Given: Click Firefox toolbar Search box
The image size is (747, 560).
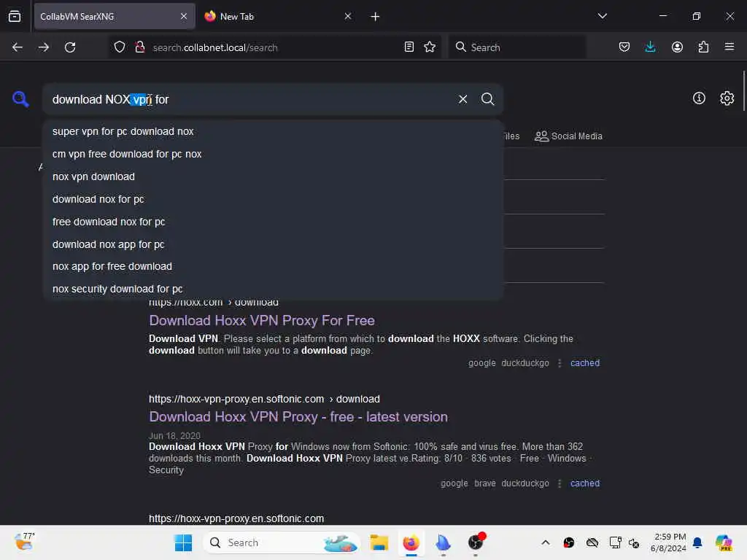Looking at the screenshot, I should pos(517,47).
